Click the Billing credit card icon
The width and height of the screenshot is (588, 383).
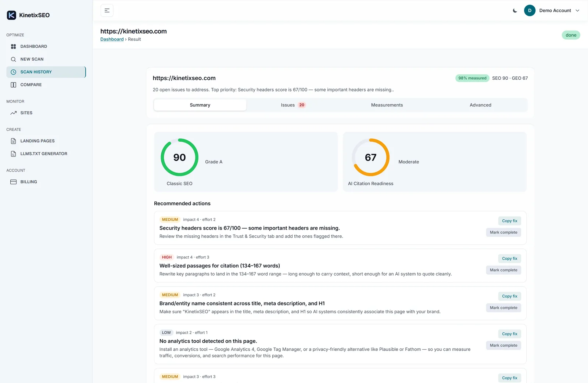click(14, 182)
